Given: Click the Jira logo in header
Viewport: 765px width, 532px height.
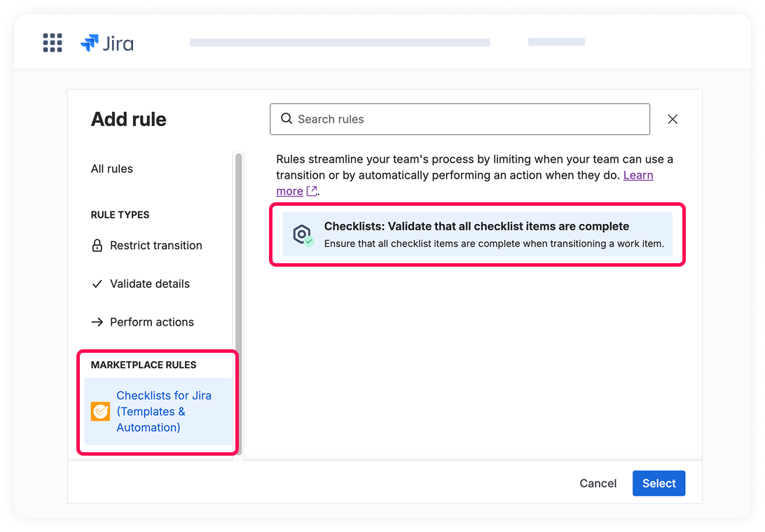Looking at the screenshot, I should [x=107, y=43].
